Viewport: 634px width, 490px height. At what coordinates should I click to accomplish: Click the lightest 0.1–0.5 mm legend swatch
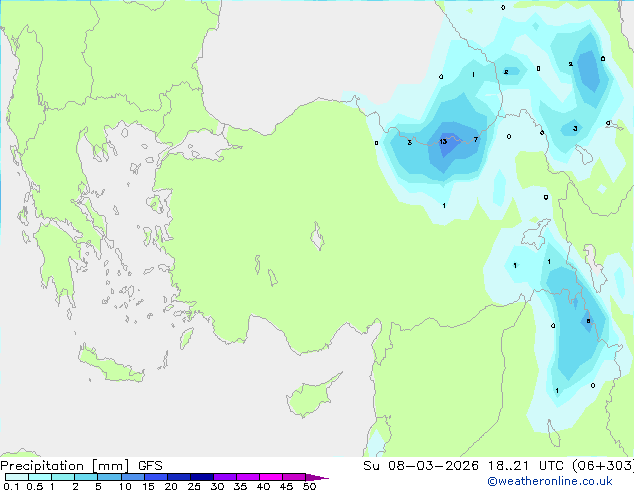[x=17, y=477]
